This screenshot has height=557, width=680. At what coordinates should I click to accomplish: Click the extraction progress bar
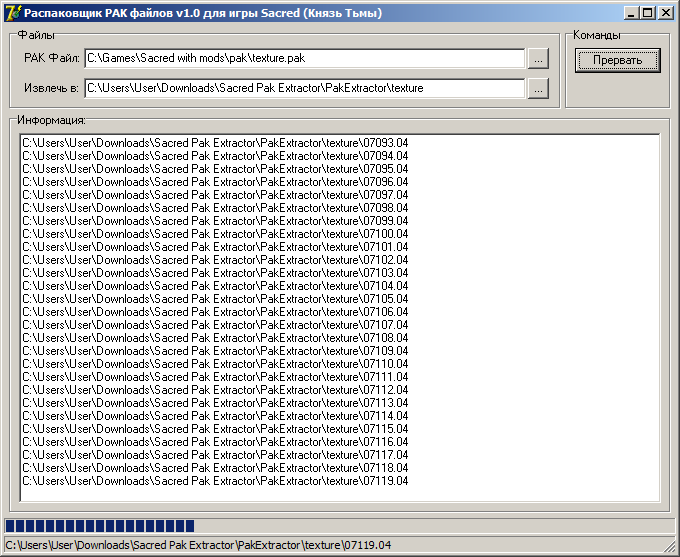340,526
